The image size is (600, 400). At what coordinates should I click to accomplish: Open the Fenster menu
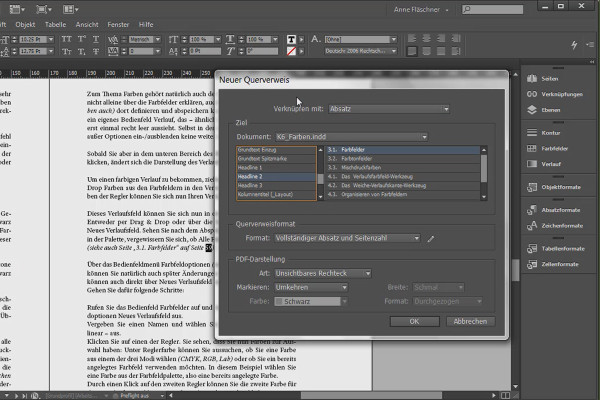(x=118, y=24)
